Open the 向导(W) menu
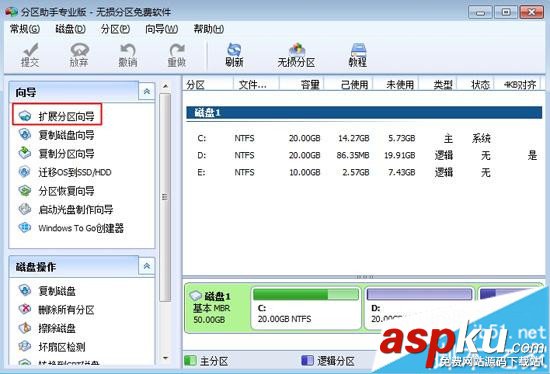 pos(162,29)
